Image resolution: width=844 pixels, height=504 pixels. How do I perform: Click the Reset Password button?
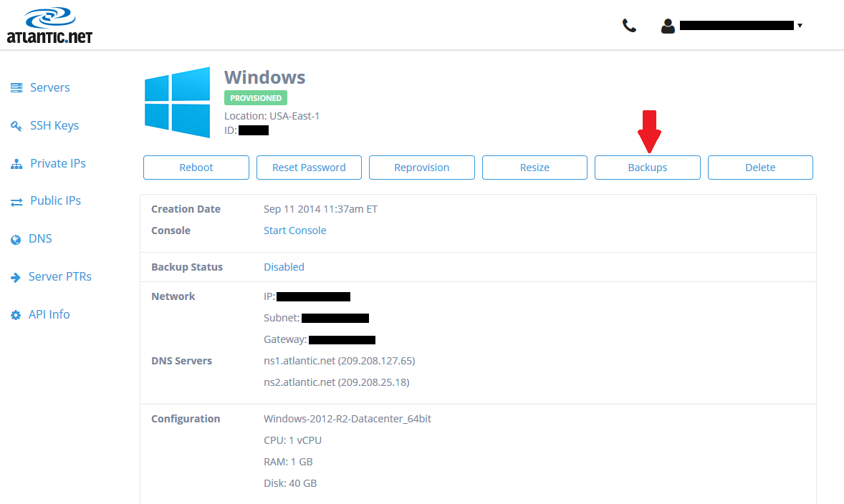[309, 168]
